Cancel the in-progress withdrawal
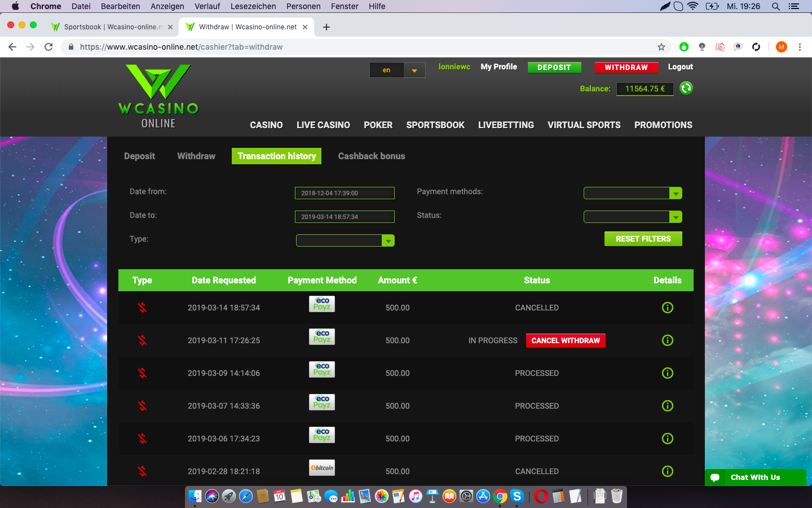Screen dimensions: 812x508 pos(566,340)
